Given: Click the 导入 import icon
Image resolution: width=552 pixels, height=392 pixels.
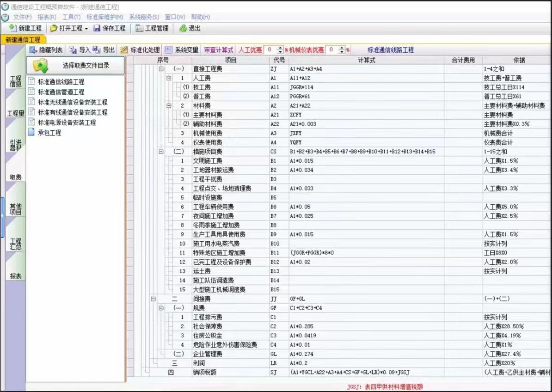Looking at the screenshot, I should pyautogui.click(x=73, y=50).
